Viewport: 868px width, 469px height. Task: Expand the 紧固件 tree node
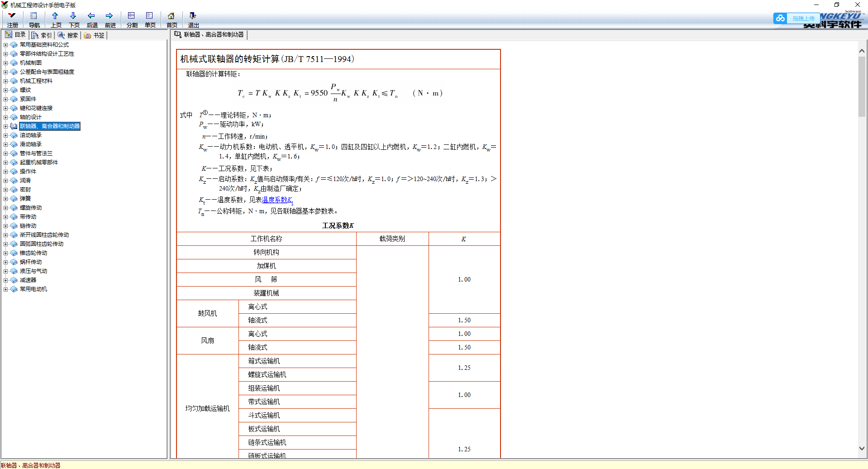tap(6, 99)
